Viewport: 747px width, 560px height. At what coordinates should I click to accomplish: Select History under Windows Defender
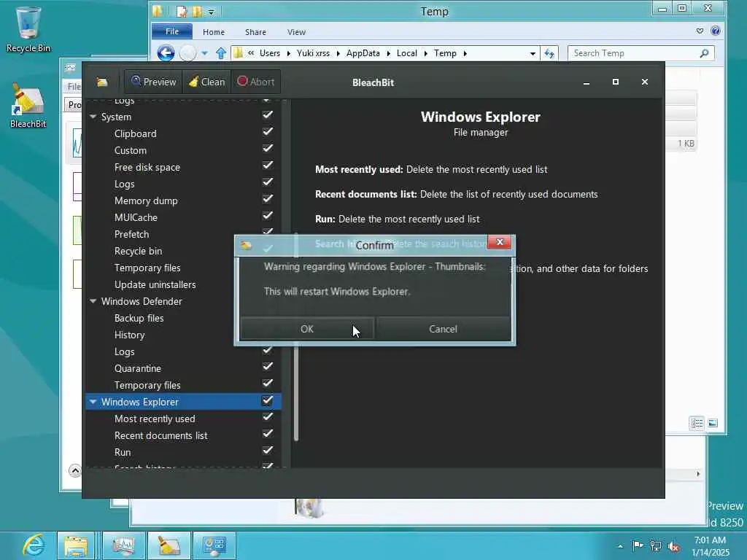(x=129, y=335)
